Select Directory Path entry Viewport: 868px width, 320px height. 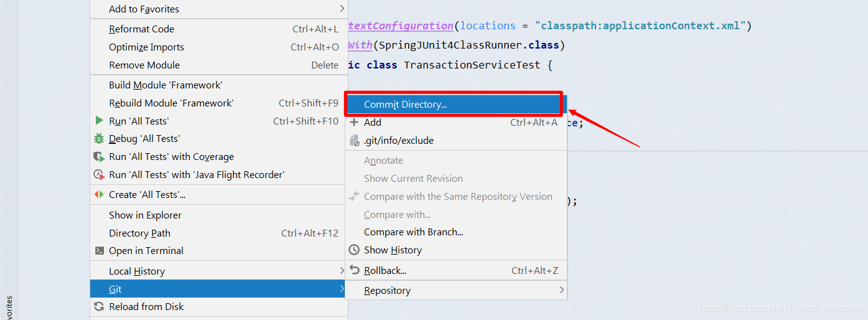pos(218,233)
